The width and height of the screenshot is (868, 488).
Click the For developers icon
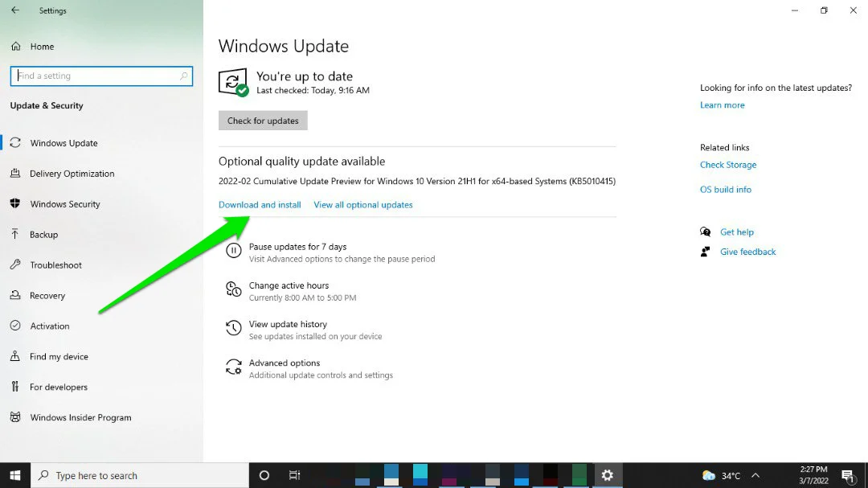(15, 387)
